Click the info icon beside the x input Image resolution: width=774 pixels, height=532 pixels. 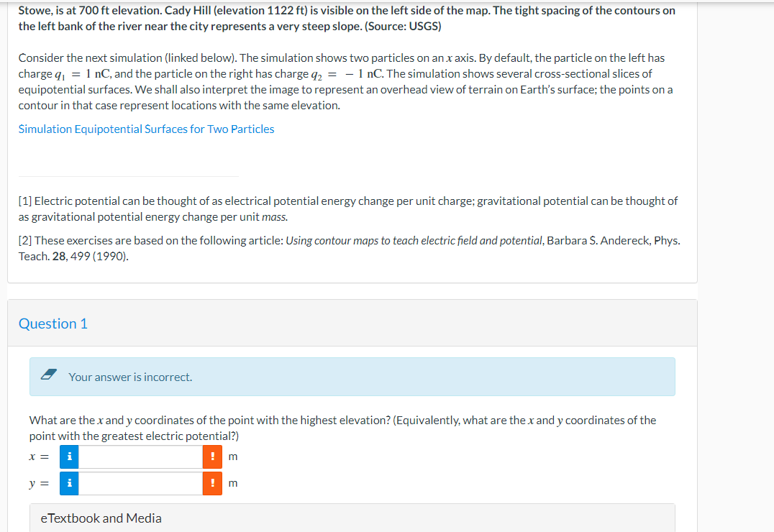pos(68,456)
